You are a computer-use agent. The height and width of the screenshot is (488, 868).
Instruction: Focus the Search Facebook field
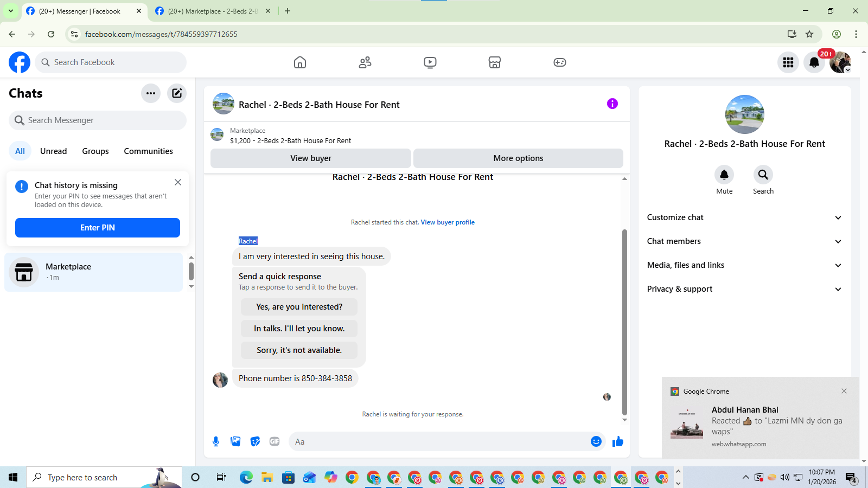pos(111,62)
